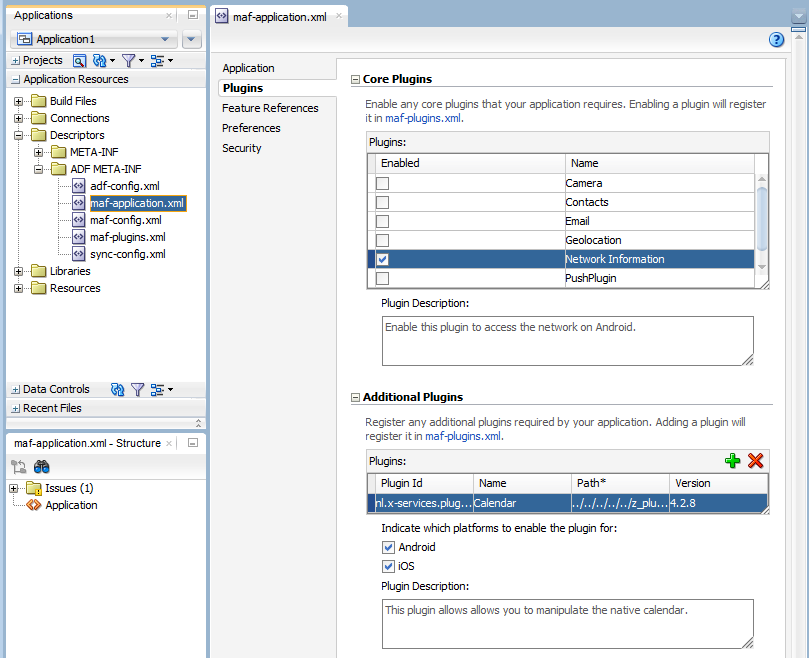Screen dimensions: 809x658
Task: Click the Projects navigator display options icon
Action: pyautogui.click(x=157, y=61)
